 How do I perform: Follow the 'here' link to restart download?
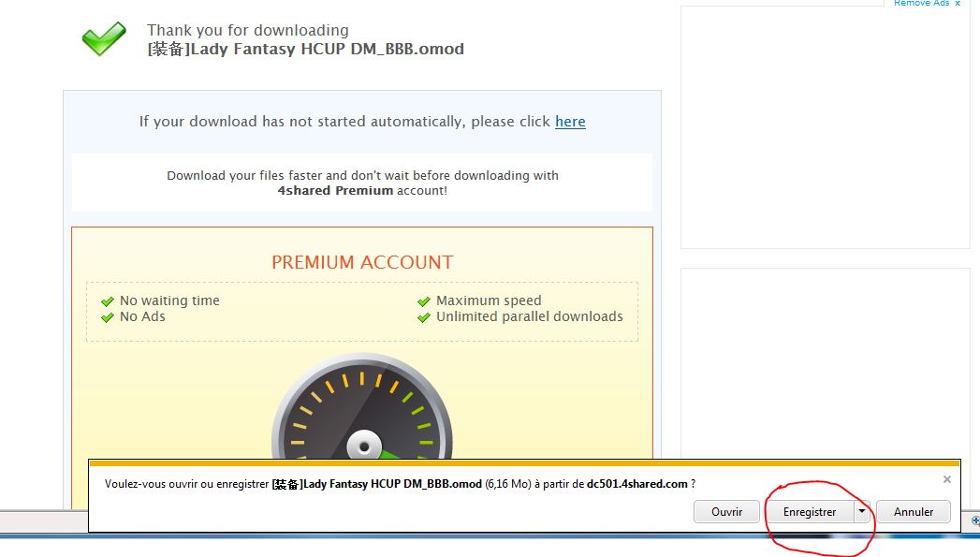click(x=570, y=122)
